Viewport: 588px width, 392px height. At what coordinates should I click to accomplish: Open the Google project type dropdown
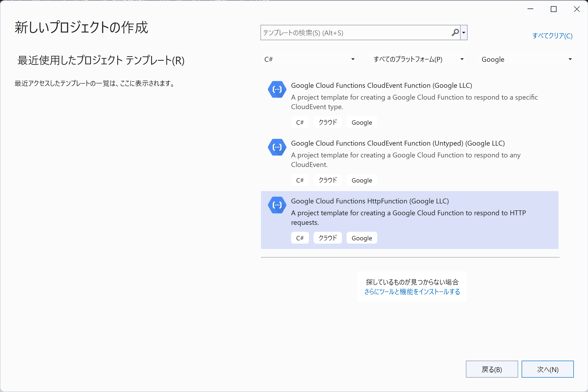(x=526, y=59)
